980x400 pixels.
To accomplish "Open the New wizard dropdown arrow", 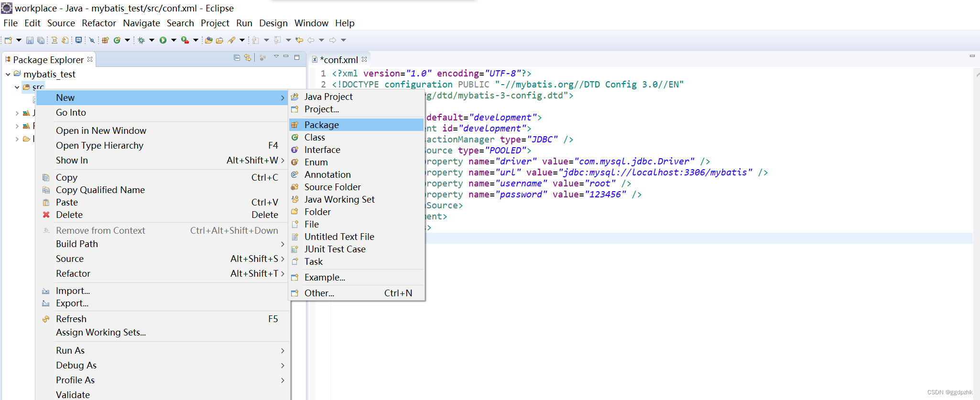I will 19,40.
